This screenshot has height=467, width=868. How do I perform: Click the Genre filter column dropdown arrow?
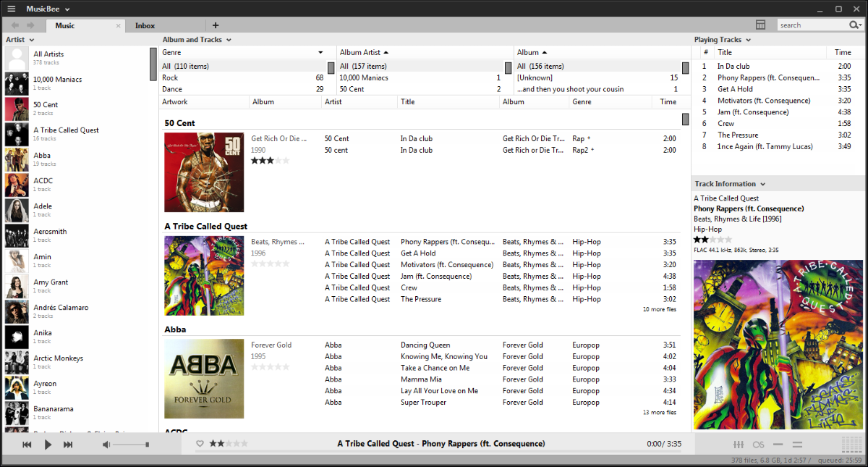320,53
